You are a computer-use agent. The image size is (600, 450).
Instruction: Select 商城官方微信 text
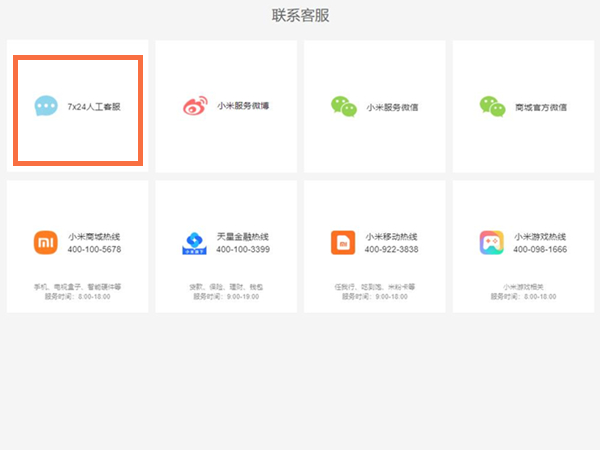pos(541,107)
